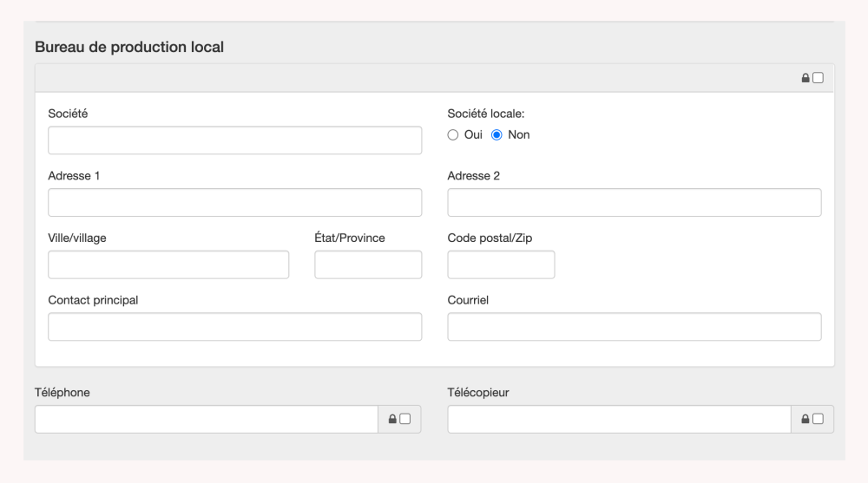The image size is (868, 483).
Task: Click the lock icon beside Télécopieur field
Action: point(806,420)
